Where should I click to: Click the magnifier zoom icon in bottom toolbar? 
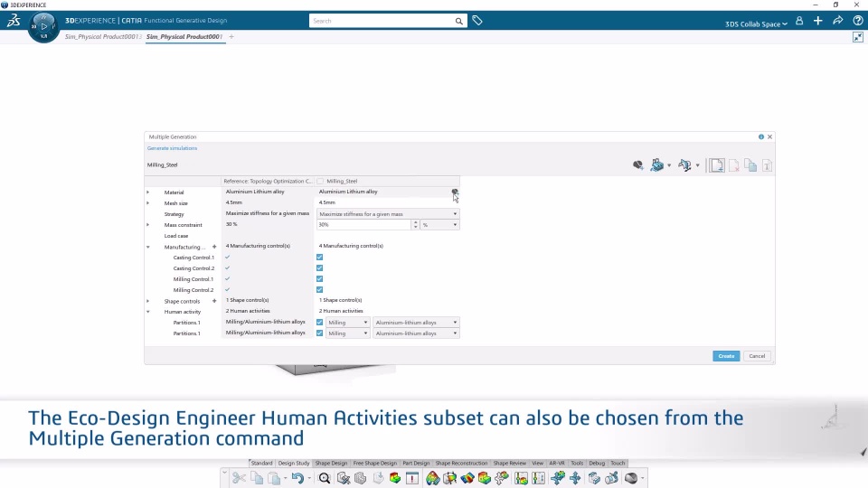click(325, 478)
